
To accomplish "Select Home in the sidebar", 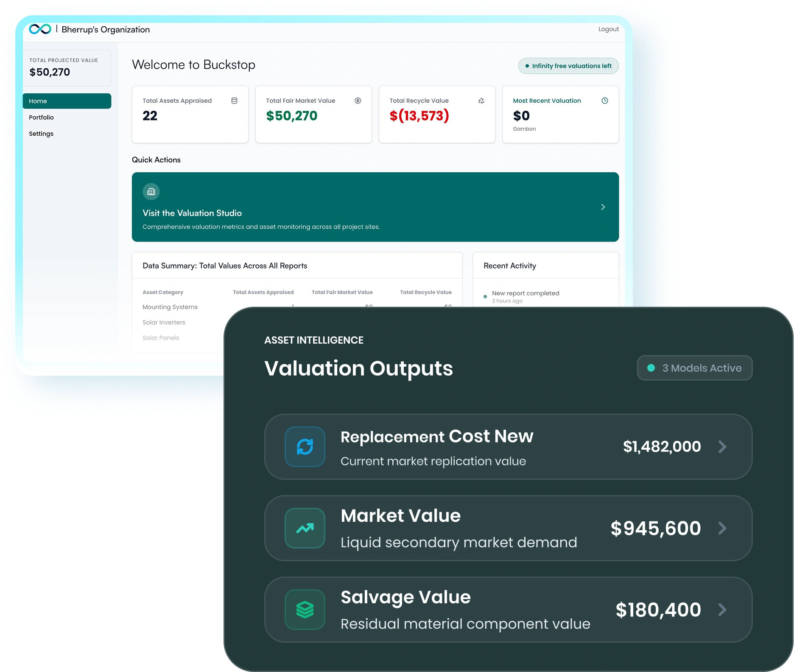I will coord(67,101).
